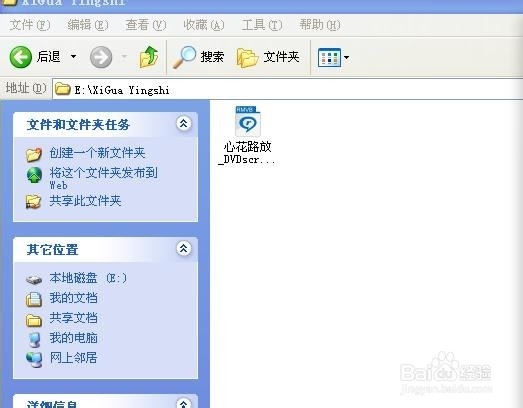Click the 地址(D) address label
523x408 pixels.
coord(26,88)
